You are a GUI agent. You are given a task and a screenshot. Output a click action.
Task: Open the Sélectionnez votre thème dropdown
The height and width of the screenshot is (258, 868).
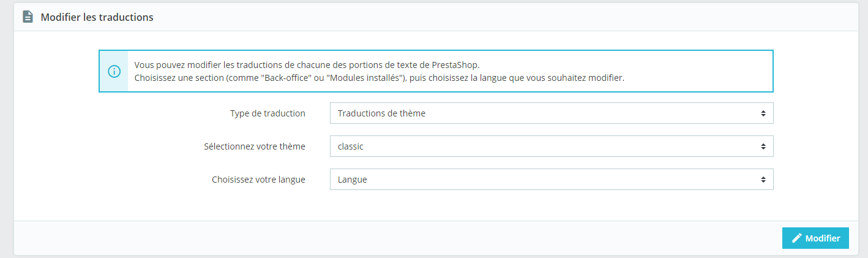(552, 146)
